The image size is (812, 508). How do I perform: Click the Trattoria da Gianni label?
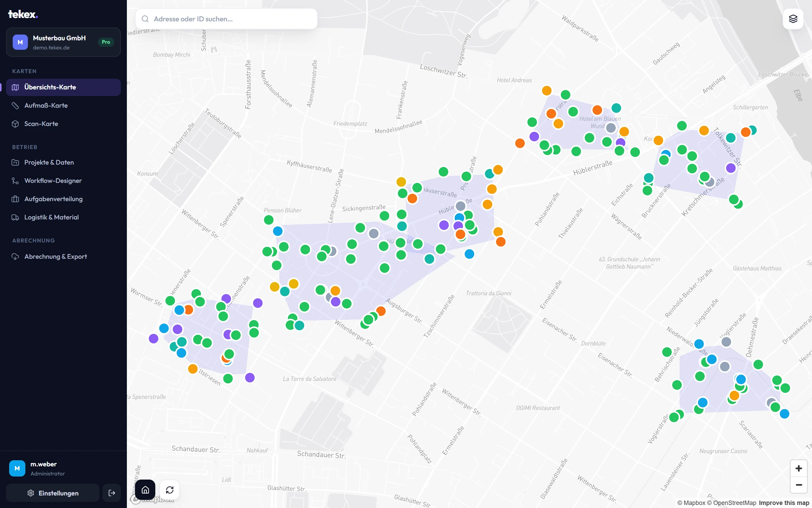[x=489, y=293]
